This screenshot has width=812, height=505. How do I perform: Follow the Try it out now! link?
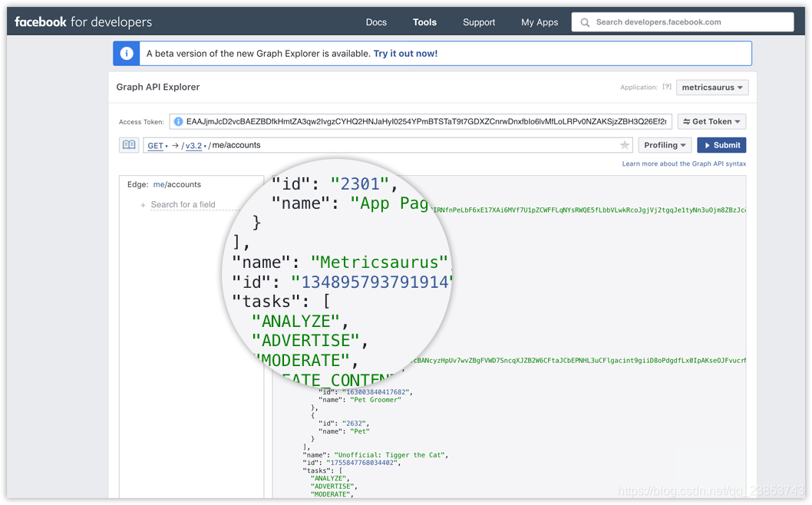(405, 54)
